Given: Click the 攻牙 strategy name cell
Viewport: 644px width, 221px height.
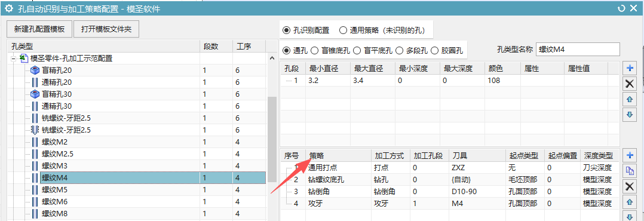Looking at the screenshot, I should [x=338, y=203].
